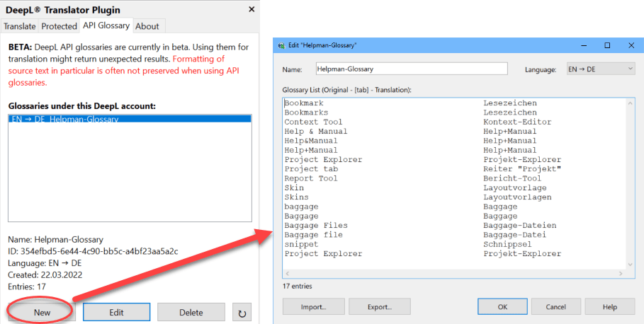Click the glossary ID text line
This screenshot has width=644, height=324.
(93, 251)
